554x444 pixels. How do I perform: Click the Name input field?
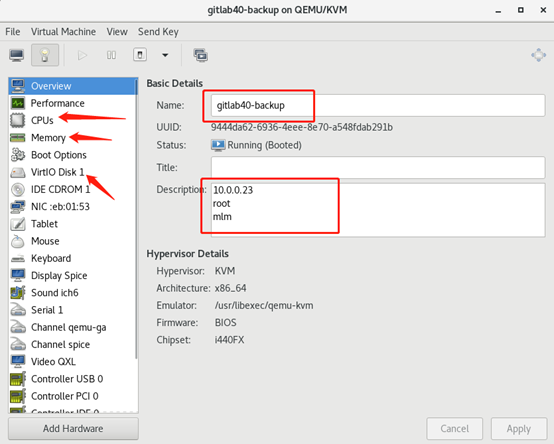tap(378, 105)
